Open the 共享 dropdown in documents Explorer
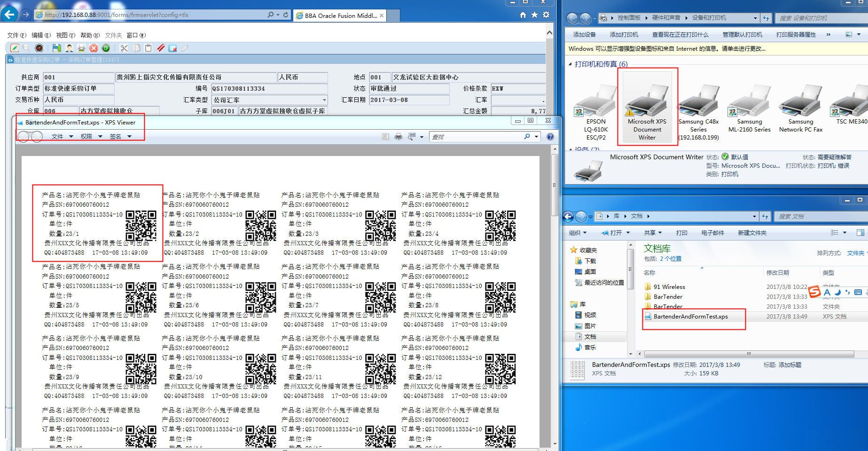This screenshot has height=451, width=868. point(653,233)
